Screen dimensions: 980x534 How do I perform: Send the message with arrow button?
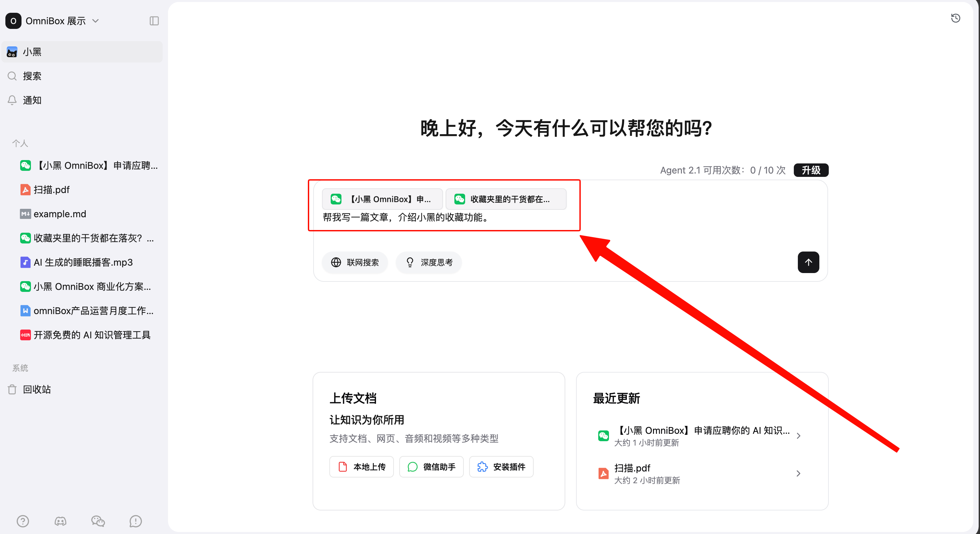[808, 262]
